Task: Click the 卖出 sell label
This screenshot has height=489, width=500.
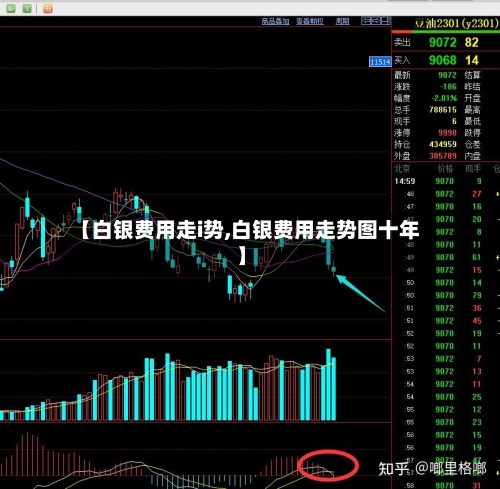Action: point(402,42)
